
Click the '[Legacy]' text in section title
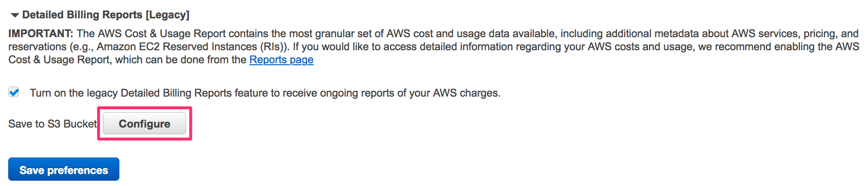coord(167,15)
